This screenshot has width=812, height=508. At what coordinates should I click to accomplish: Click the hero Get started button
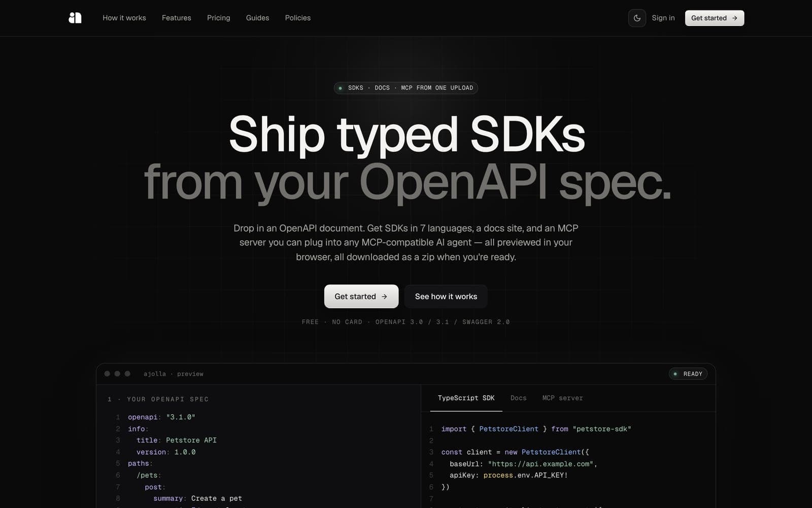[x=361, y=296]
